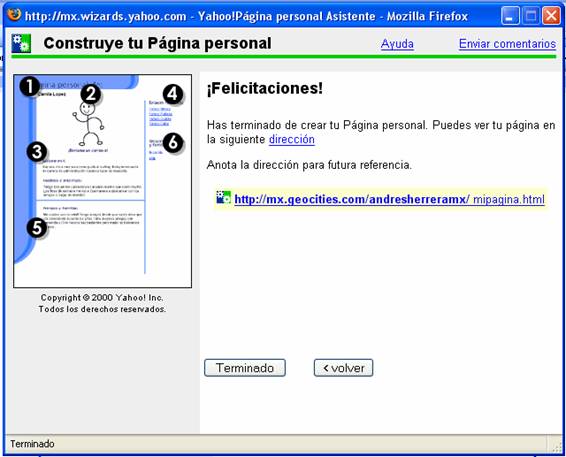Screen dimensions: 566x457
Task: Close the Firefox window
Action: pos(552,16)
